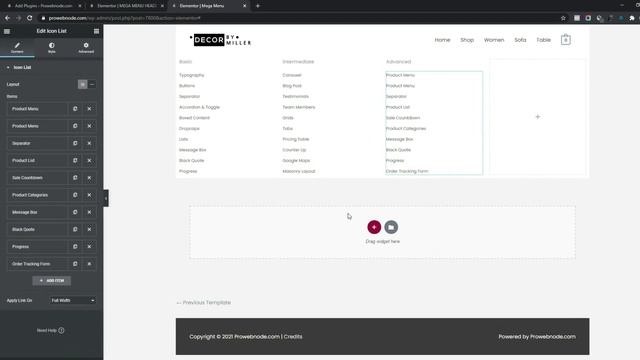Remove the first Product Menu item
The image size is (640, 360).
pos(89,109)
